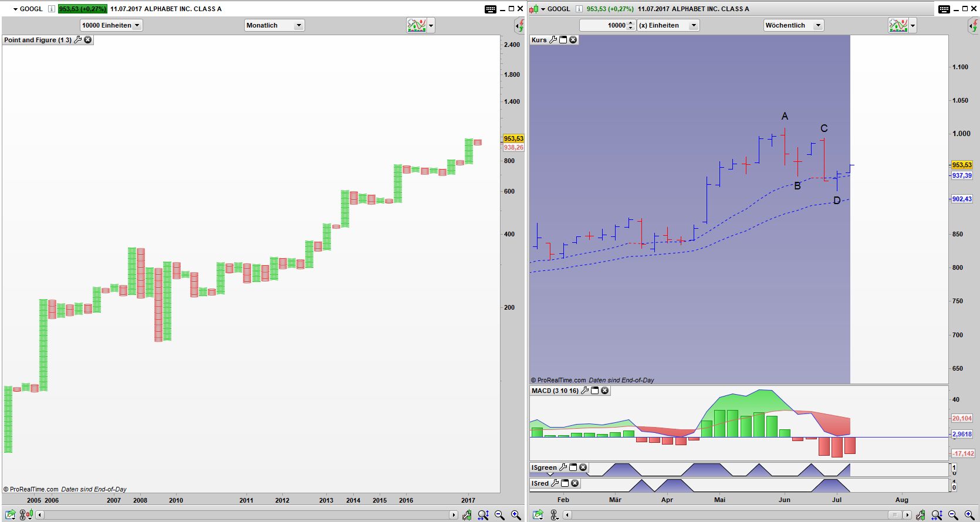The image size is (980, 522).
Task: Zoom out using magnifier in left chart
Action: [499, 515]
